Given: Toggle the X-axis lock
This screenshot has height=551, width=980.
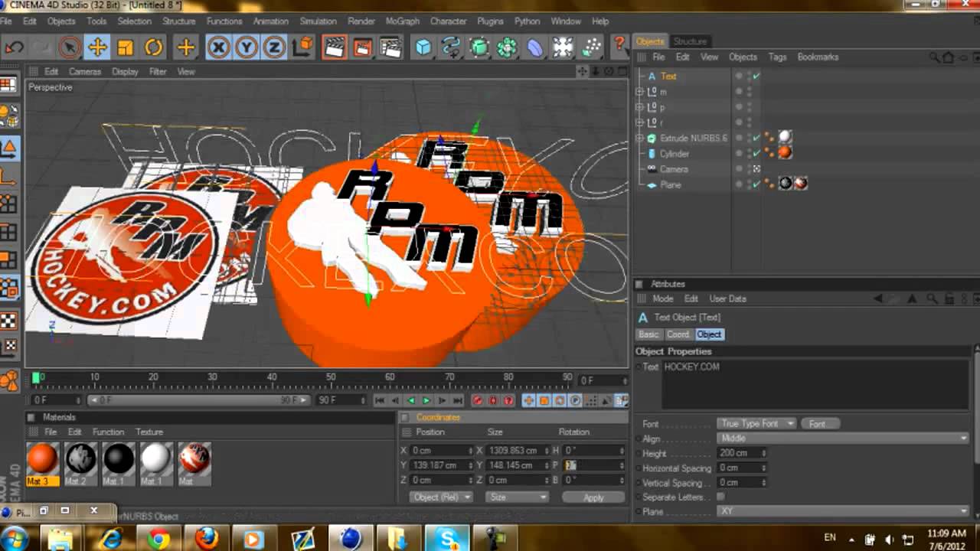Looking at the screenshot, I should [x=218, y=47].
